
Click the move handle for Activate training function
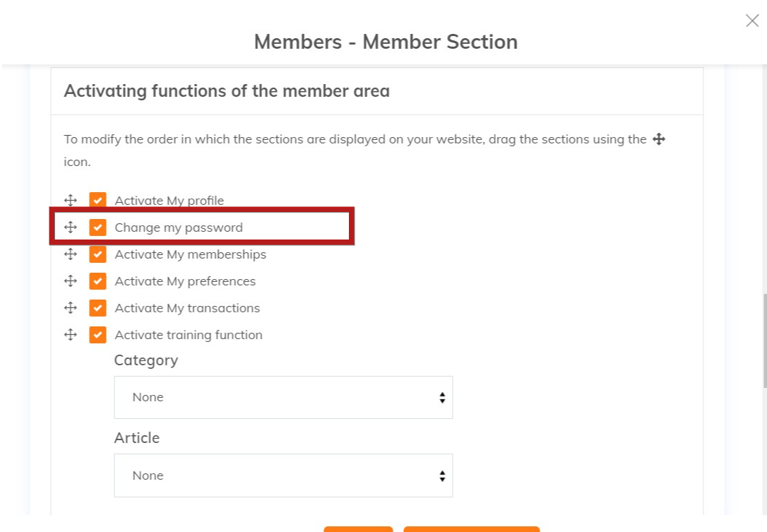[x=70, y=335]
